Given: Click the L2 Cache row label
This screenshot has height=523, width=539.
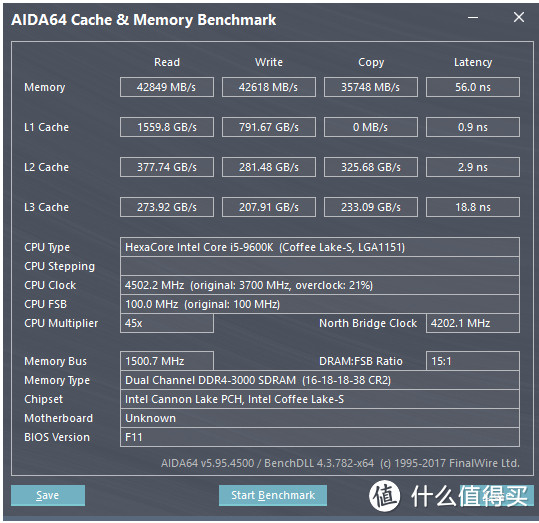Looking at the screenshot, I should click(x=46, y=167).
